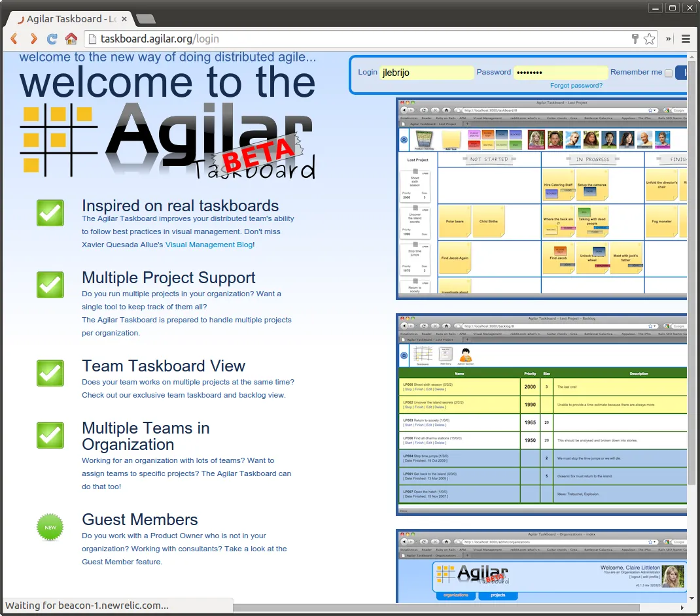Image resolution: width=700 pixels, height=616 pixels.
Task: Click the checkmark beside Multiple Project Support
Action: coord(50,284)
